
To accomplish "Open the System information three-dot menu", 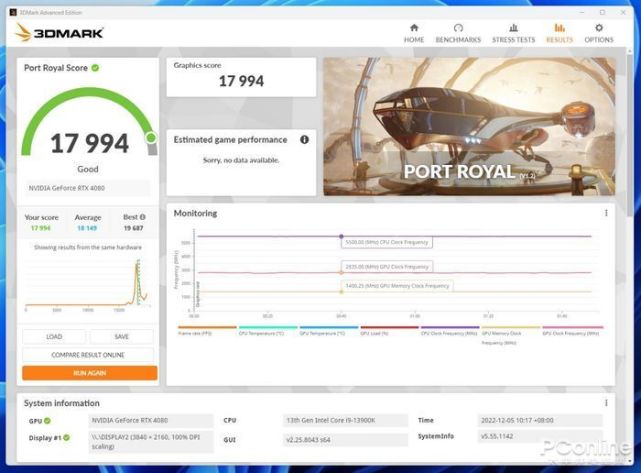I will tap(606, 403).
